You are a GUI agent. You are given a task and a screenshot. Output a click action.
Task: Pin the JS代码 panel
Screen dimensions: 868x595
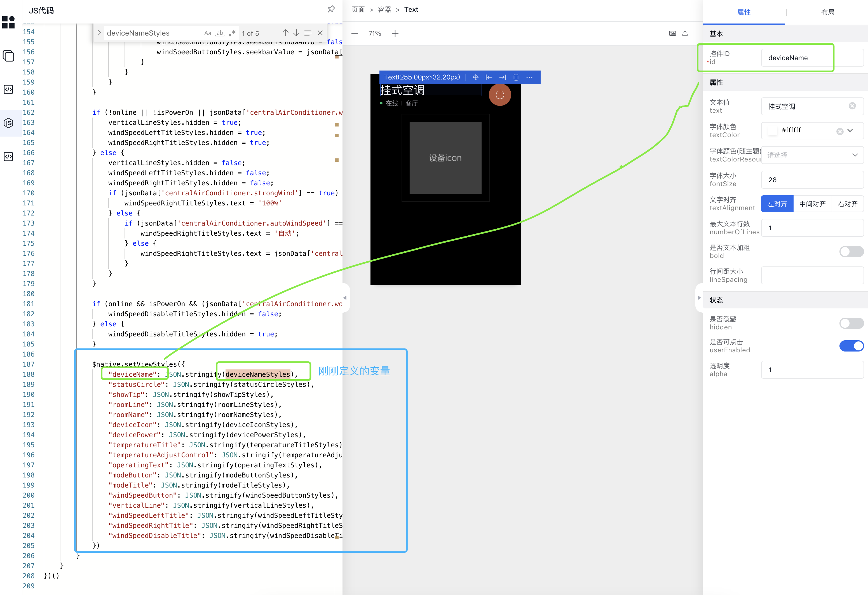pyautogui.click(x=331, y=9)
